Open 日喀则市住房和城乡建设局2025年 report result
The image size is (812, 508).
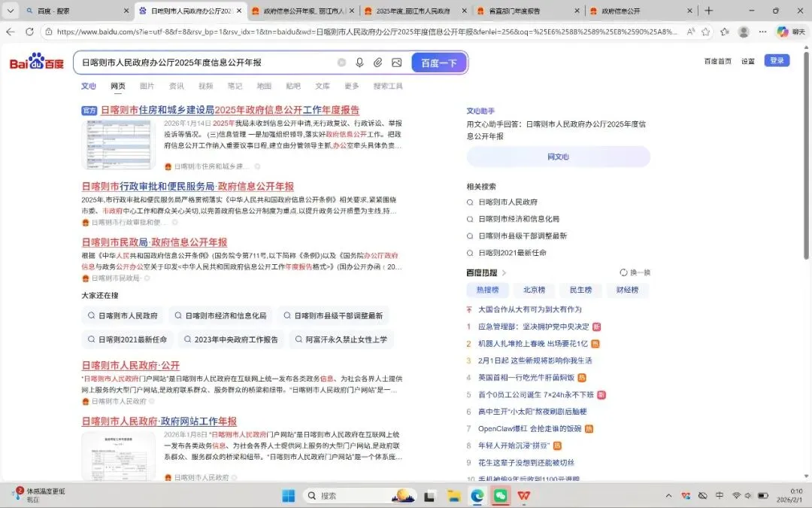tap(230, 110)
